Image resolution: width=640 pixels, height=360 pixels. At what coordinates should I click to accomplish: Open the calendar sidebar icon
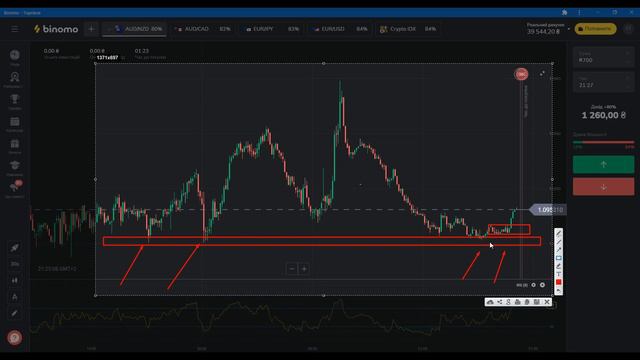[15, 122]
